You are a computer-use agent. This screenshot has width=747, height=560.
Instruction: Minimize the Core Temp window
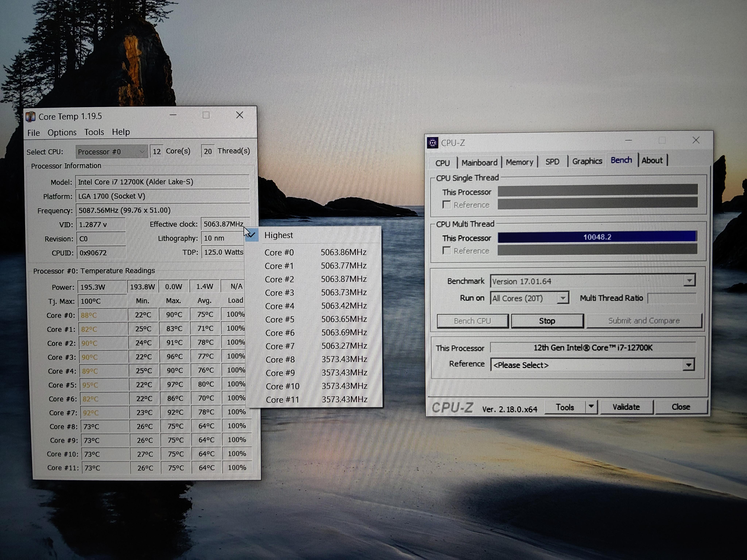(173, 115)
